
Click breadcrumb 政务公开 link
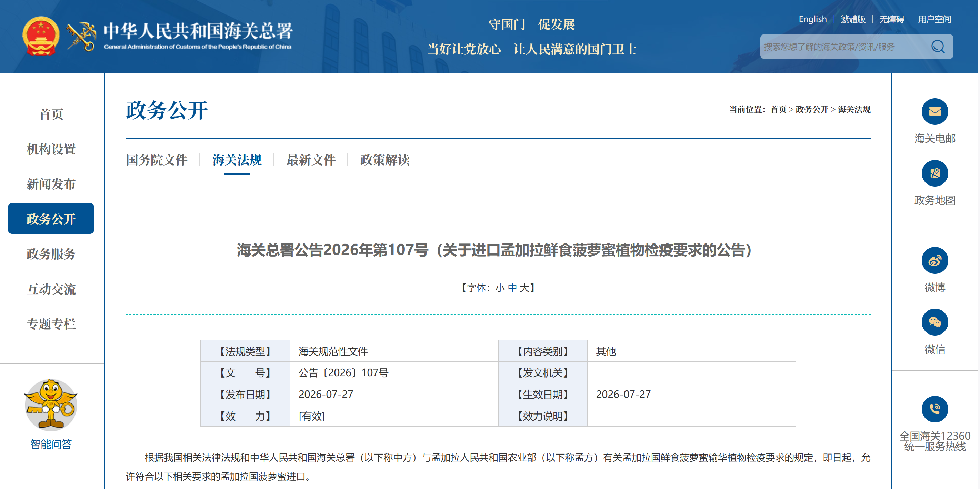click(812, 110)
